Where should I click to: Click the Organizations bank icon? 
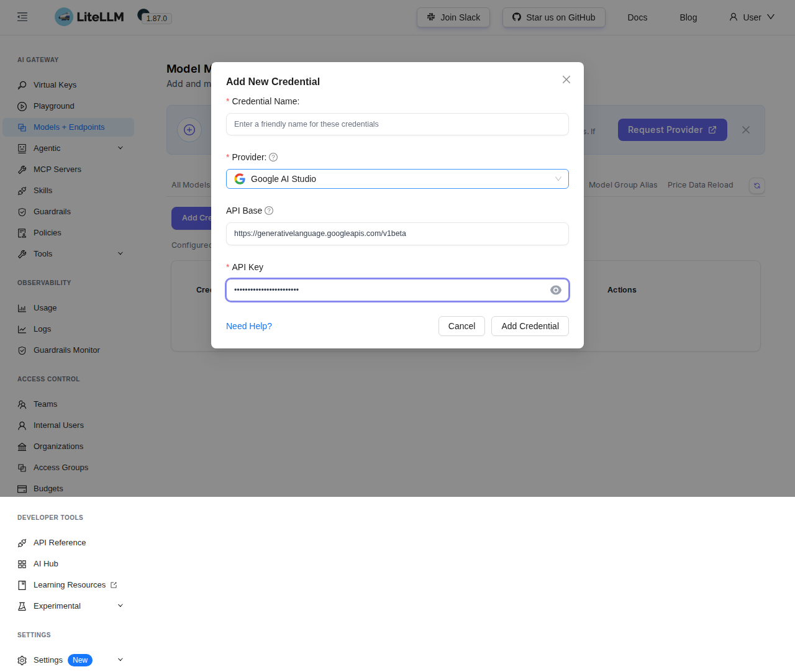(x=22, y=447)
